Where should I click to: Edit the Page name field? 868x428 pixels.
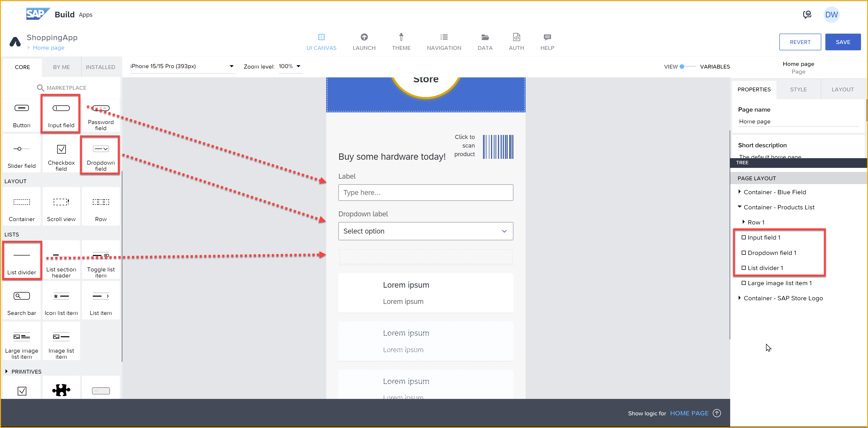(x=798, y=121)
